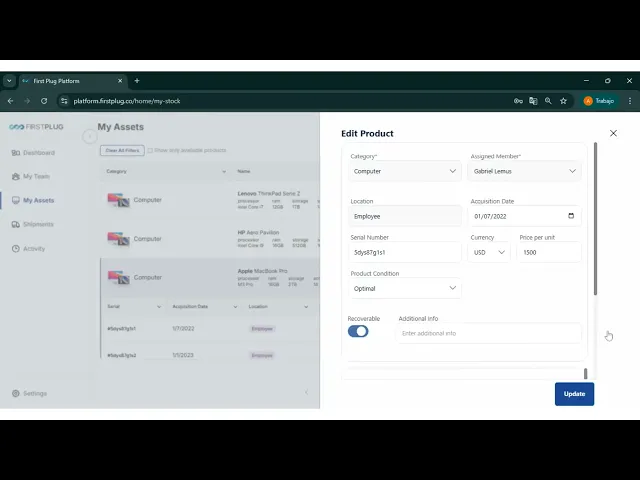Click the Edit Product panel vertical scrollbar

click(596, 219)
